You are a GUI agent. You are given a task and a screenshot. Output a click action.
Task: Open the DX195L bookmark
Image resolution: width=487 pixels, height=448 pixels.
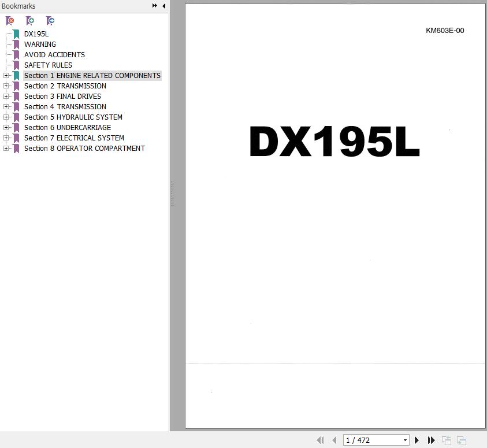36,34
